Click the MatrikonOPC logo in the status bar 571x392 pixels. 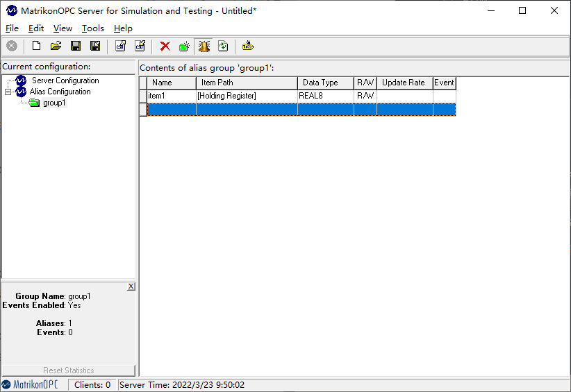coord(30,384)
